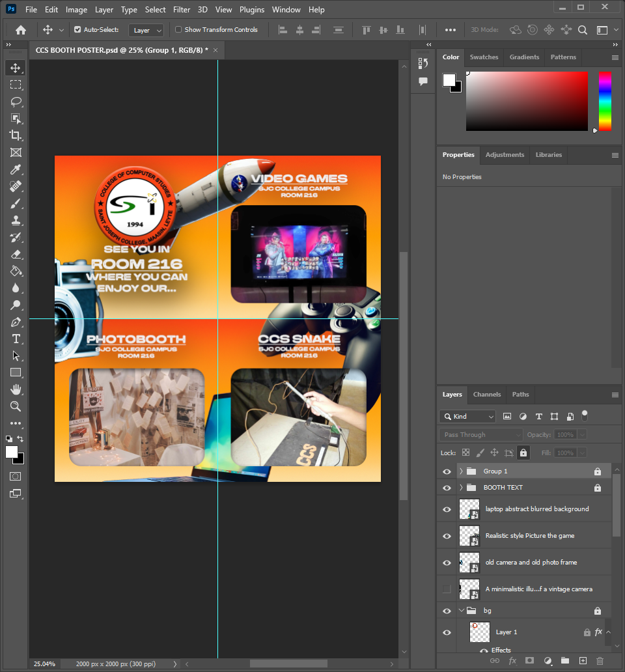Open the Clone Stamp tool
This screenshot has height=672, width=625.
pos(16,220)
